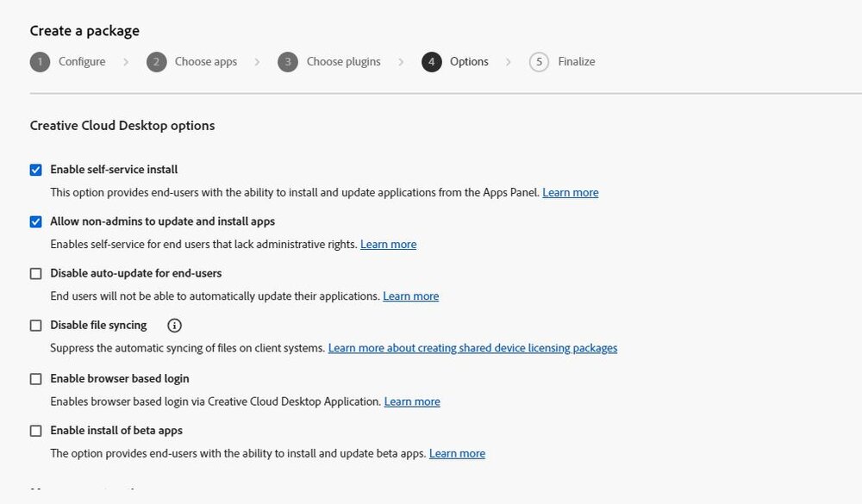The width and height of the screenshot is (862, 504).
Task: Click step 3 circle for Choose plugins
Action: point(288,62)
